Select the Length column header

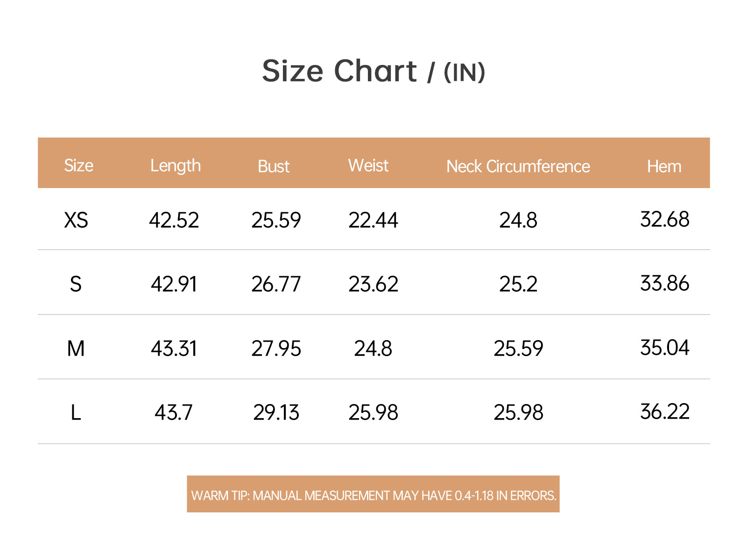coord(176,166)
